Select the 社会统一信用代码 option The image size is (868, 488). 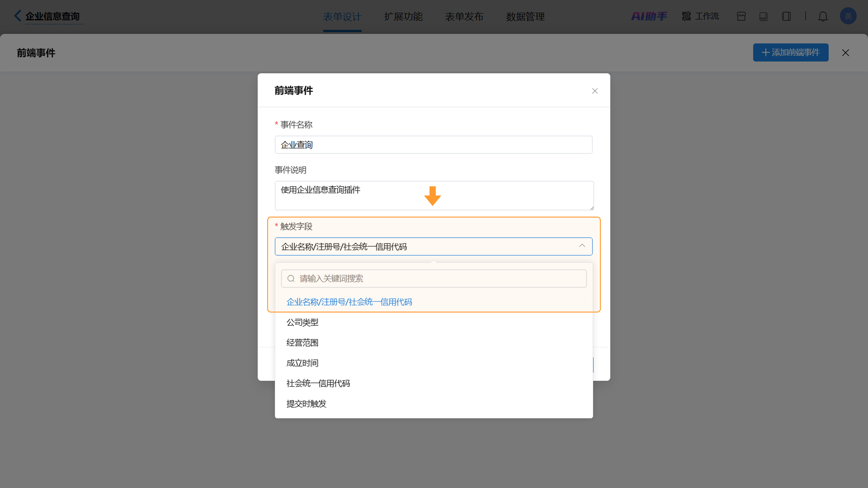(x=434, y=383)
